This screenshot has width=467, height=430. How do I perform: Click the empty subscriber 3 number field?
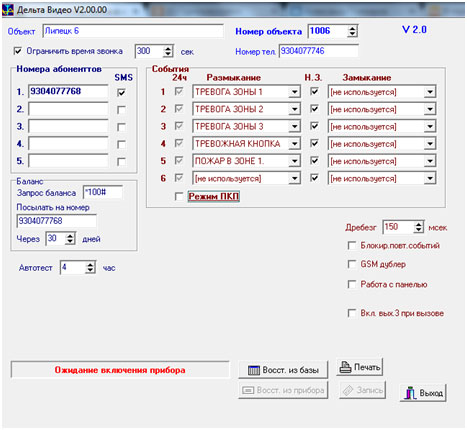click(x=68, y=126)
